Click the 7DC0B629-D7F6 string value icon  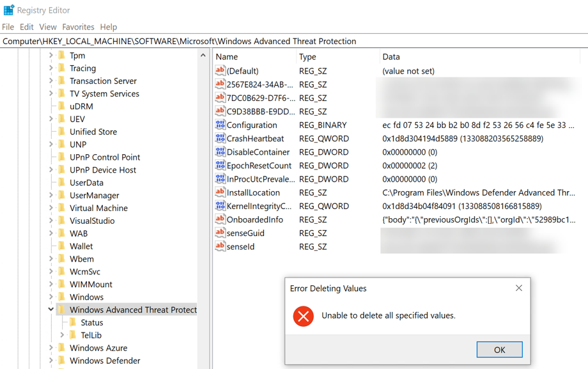[220, 98]
